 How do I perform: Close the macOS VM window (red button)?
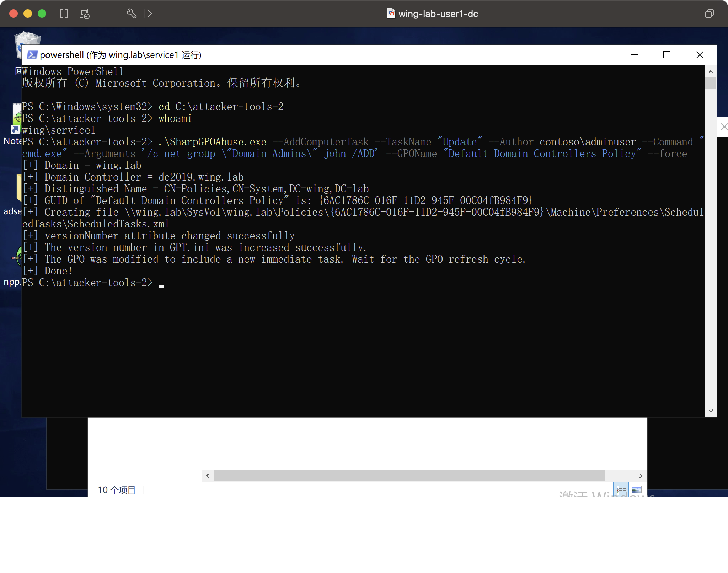click(x=14, y=14)
